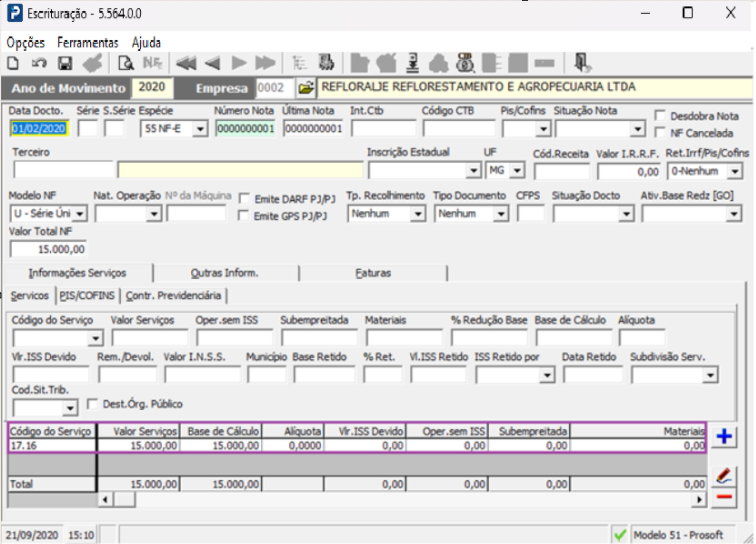Open Tp. Recolhimento dropdown

coord(418,213)
